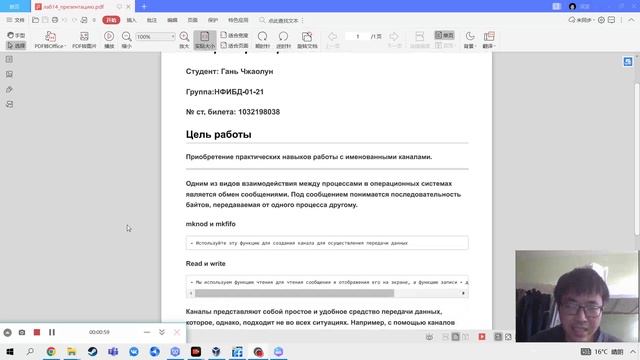Click the document vertical scrollbar
This screenshot has width=640, height=360.
pyautogui.click(x=637, y=159)
